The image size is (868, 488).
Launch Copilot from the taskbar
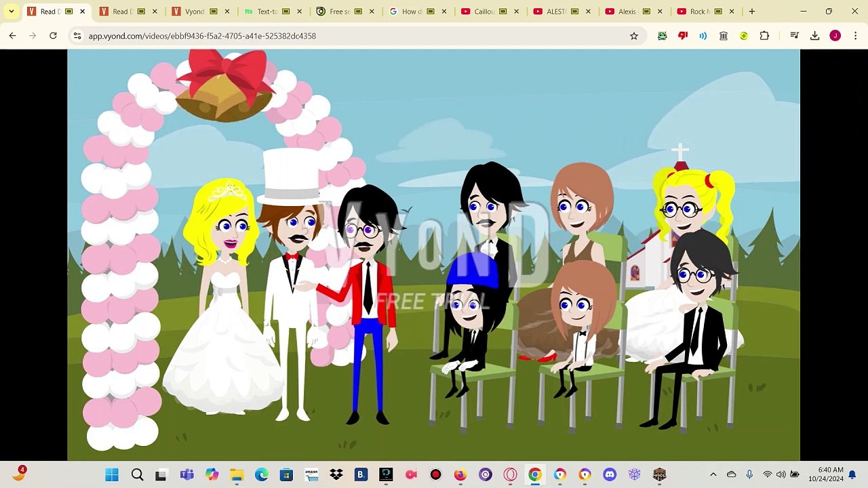pos(212,474)
